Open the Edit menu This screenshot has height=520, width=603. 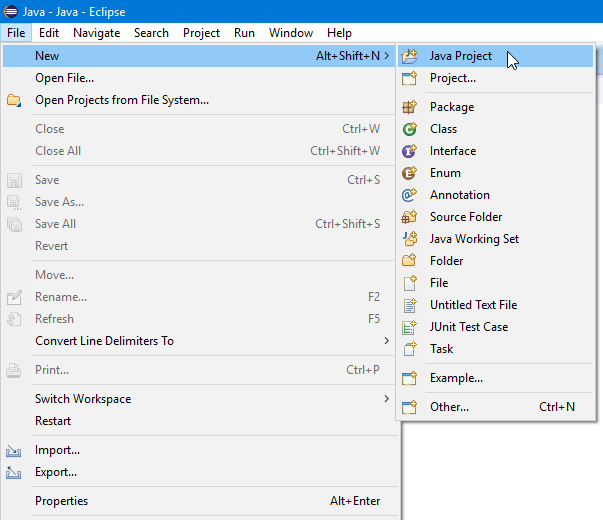(49, 33)
